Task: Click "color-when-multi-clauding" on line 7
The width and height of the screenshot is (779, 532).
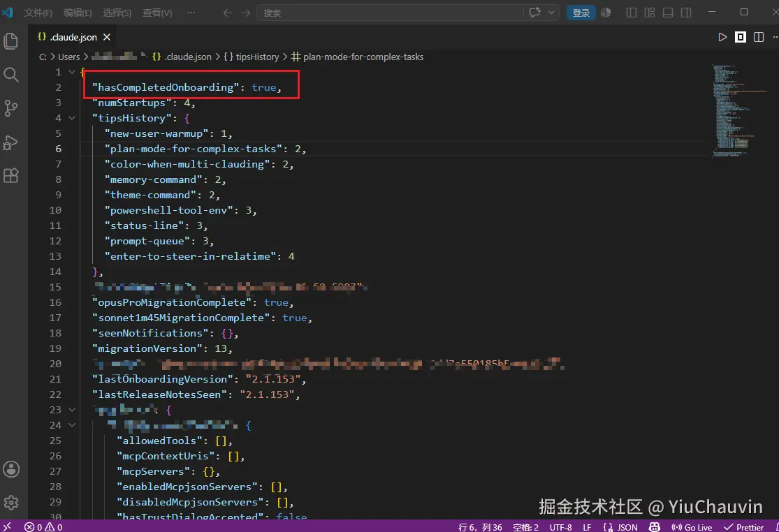Action: pos(187,164)
